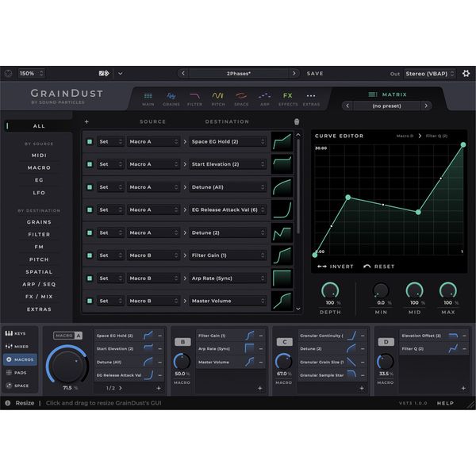Screen dimensions: 476x476
Task: Open the Filter Gain (1) destination dropdown
Action: tap(228, 255)
